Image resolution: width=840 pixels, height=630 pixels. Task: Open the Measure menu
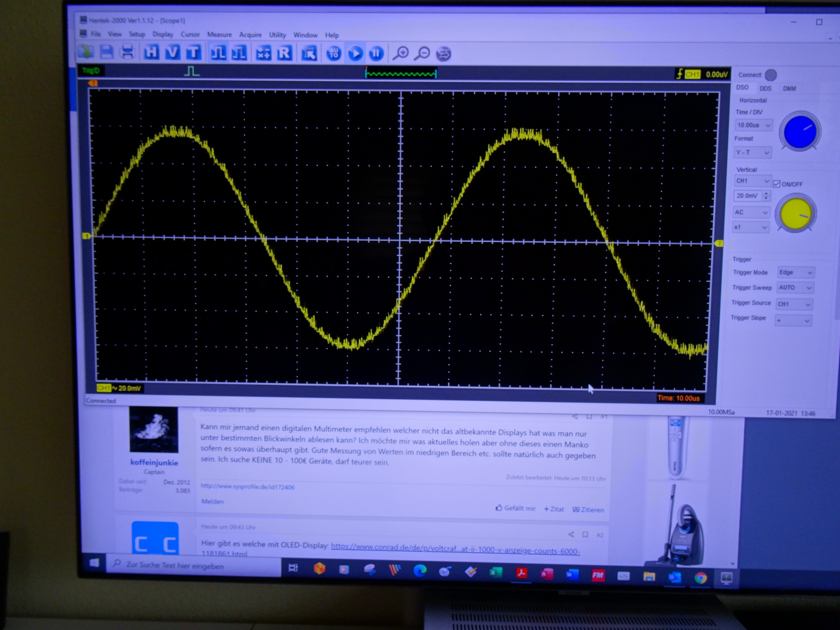[x=219, y=35]
